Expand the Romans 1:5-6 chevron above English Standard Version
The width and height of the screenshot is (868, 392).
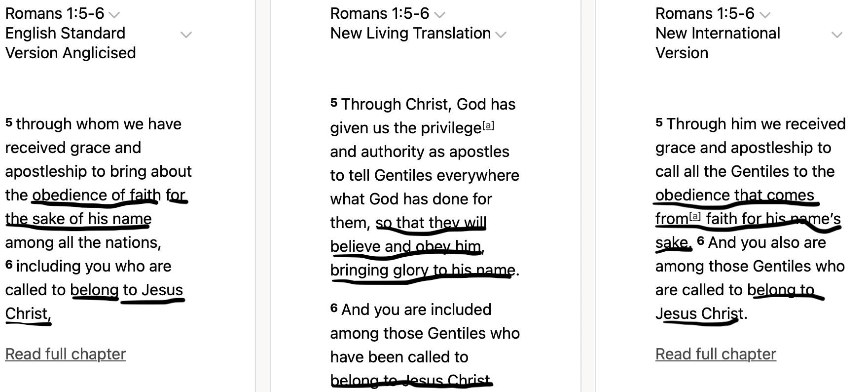pyautogui.click(x=114, y=15)
